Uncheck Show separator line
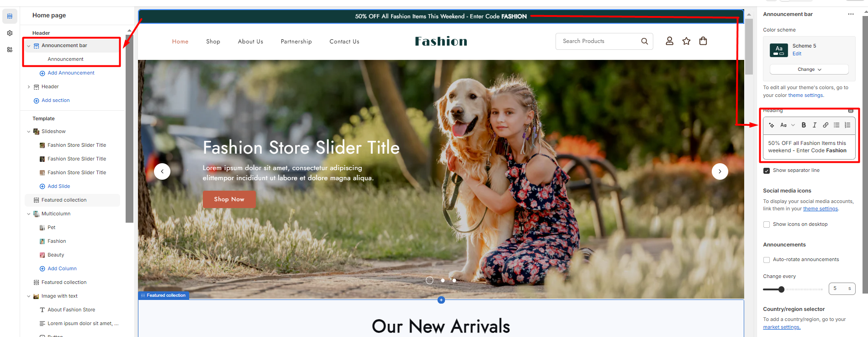868x337 pixels. point(767,171)
